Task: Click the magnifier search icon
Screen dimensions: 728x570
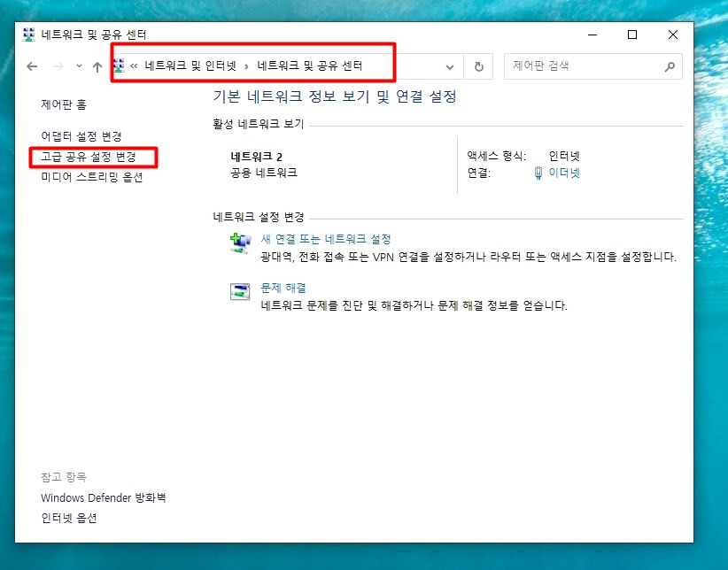Action: point(670,67)
